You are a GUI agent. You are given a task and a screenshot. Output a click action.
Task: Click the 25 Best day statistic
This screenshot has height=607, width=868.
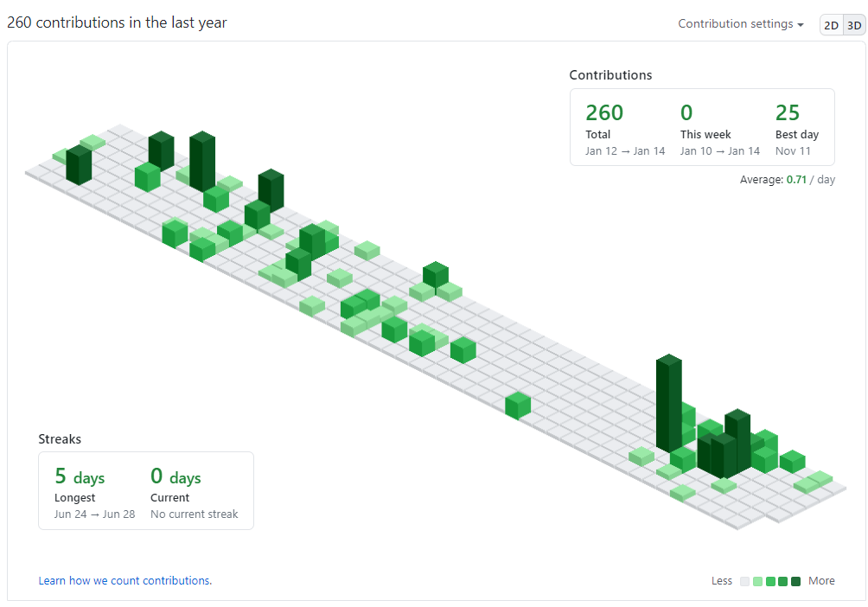788,113
